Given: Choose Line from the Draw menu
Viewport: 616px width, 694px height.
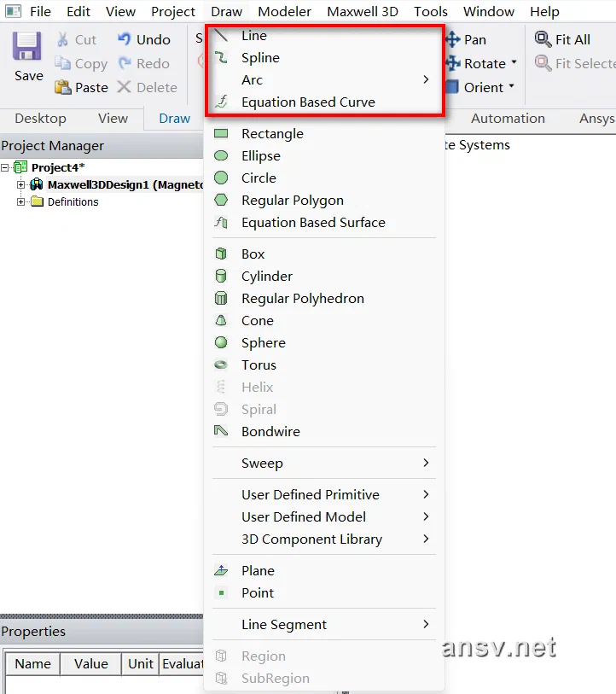Looking at the screenshot, I should [325, 35].
